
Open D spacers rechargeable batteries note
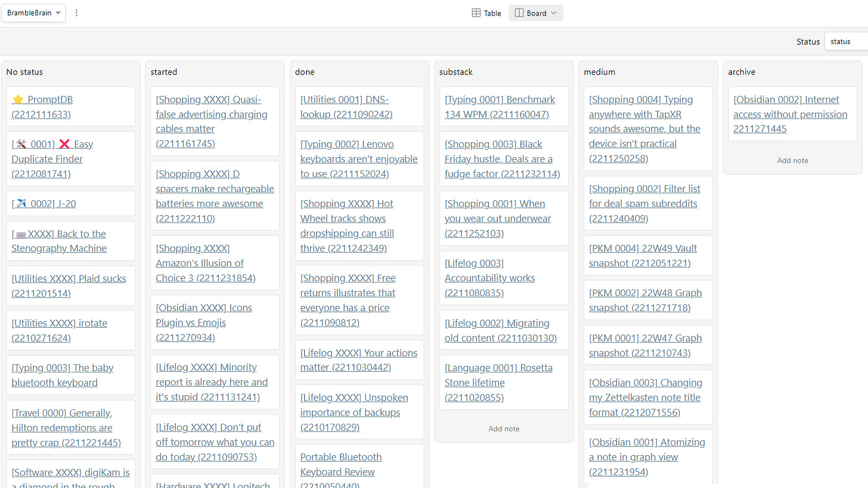tap(215, 196)
